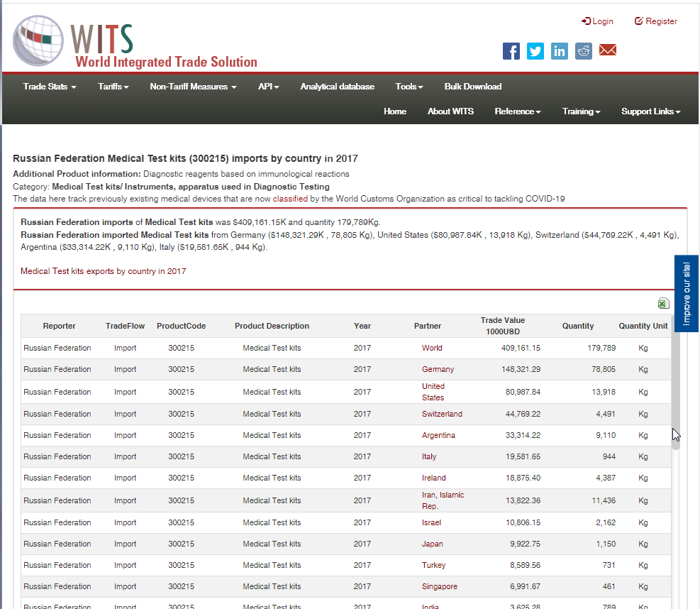Screen dimensions: 700x609
Task: Click the Reporter column header
Action: [x=60, y=327]
